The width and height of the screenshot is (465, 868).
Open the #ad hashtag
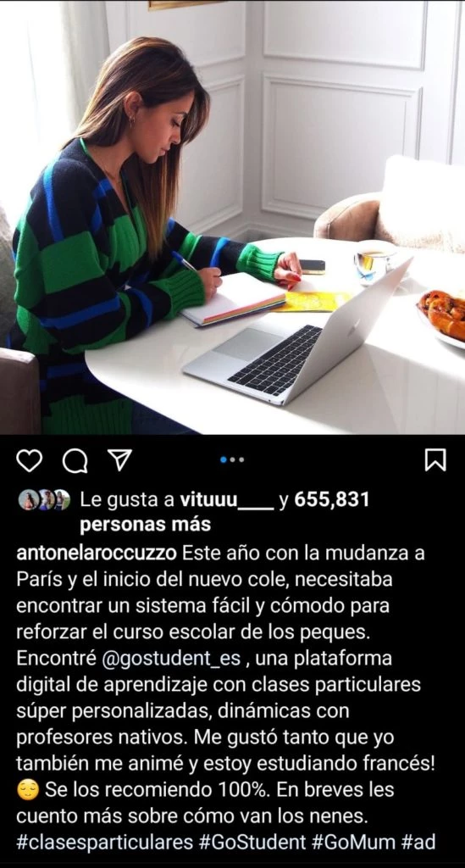click(418, 843)
